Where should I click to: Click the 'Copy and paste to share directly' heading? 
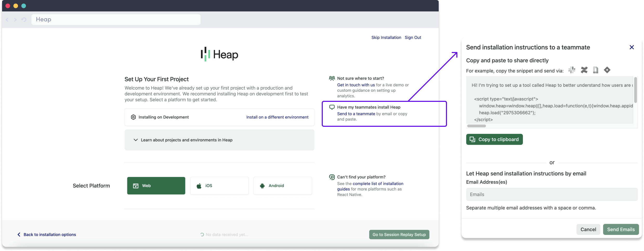tap(507, 61)
